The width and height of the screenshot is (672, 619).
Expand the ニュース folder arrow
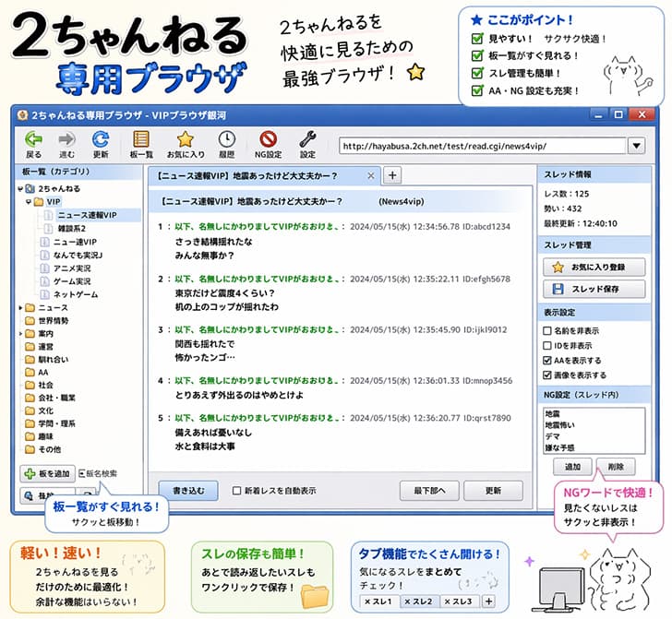coord(20,307)
